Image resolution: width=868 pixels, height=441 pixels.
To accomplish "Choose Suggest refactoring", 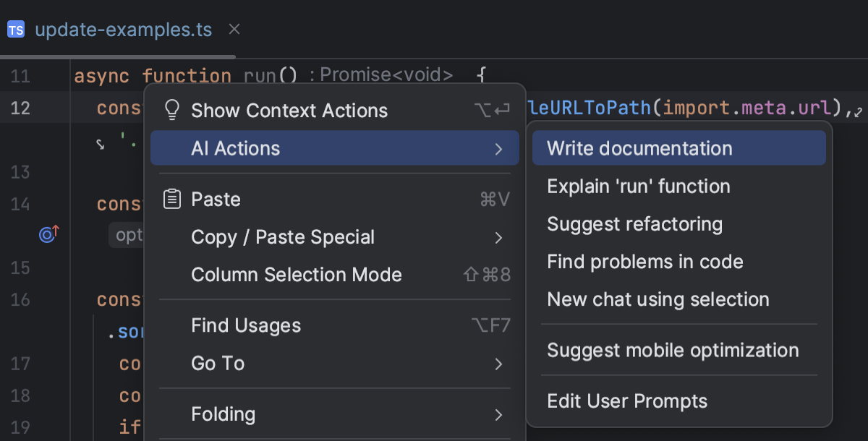I will [634, 223].
